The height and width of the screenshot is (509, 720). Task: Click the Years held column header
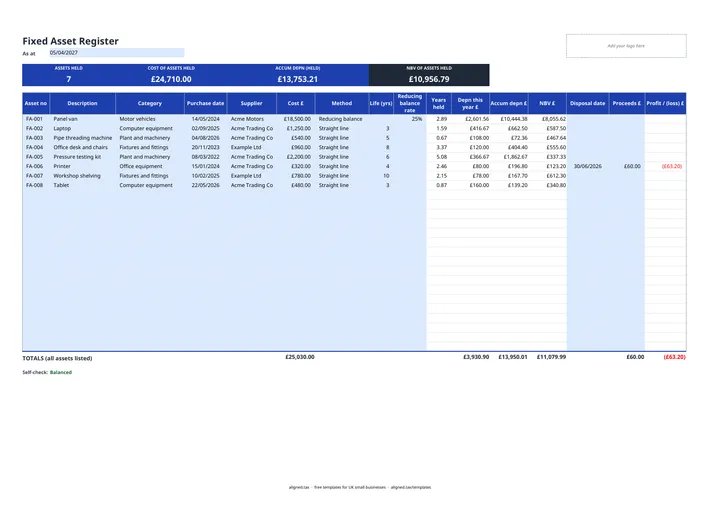point(439,103)
